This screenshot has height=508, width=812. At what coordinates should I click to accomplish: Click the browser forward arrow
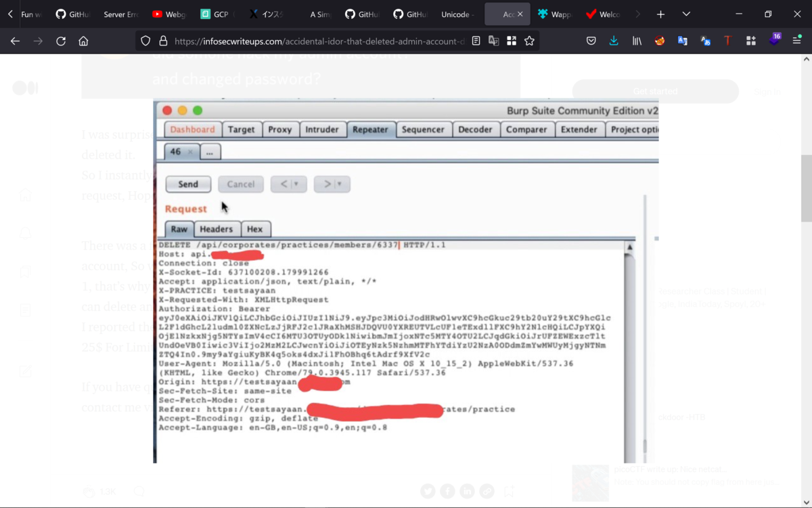coord(38,41)
